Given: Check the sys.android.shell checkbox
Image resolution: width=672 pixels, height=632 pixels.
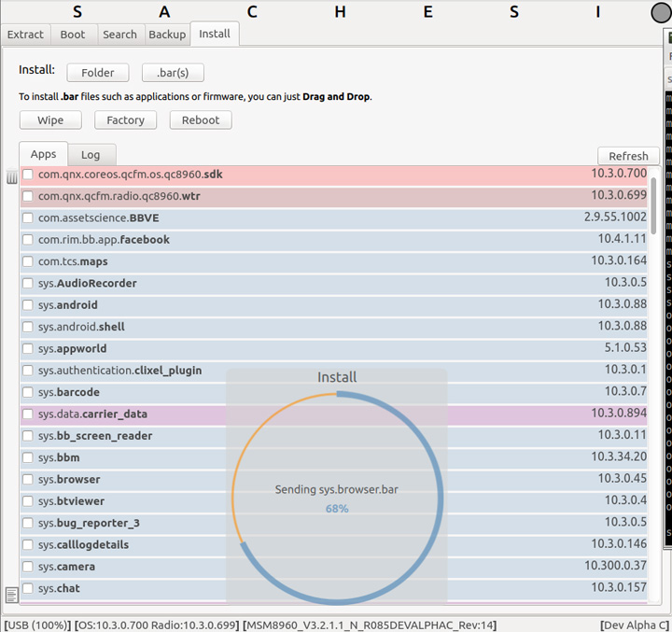Looking at the screenshot, I should [x=28, y=327].
